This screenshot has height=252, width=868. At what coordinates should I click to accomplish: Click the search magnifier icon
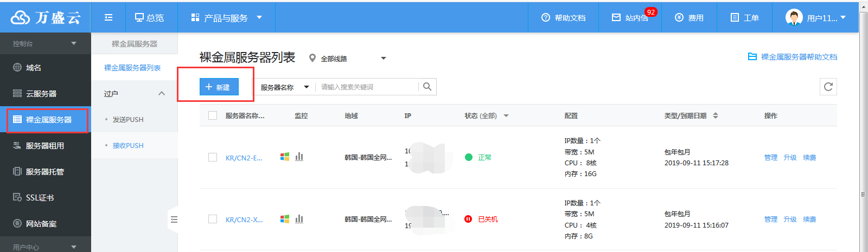(427, 87)
